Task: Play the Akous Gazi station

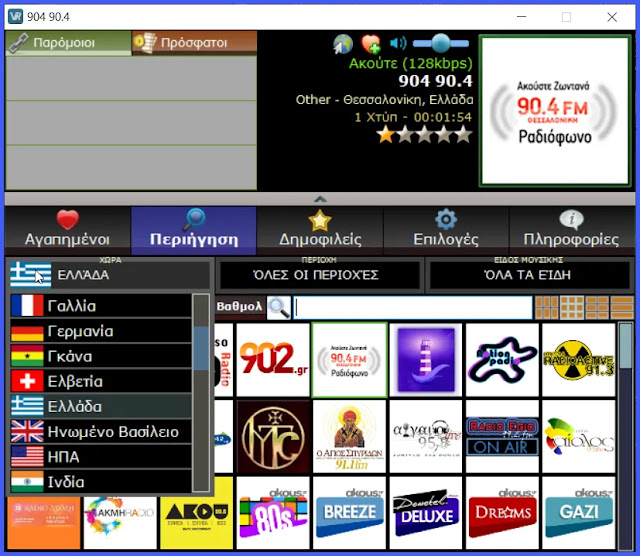Action: (x=578, y=513)
